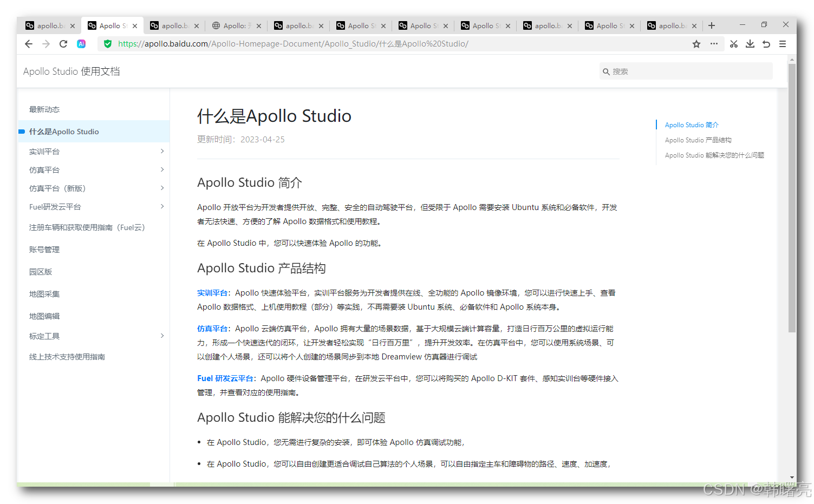Click the undo restore-closed-tab icon
Image resolution: width=814 pixels, height=504 pixels.
coord(766,44)
